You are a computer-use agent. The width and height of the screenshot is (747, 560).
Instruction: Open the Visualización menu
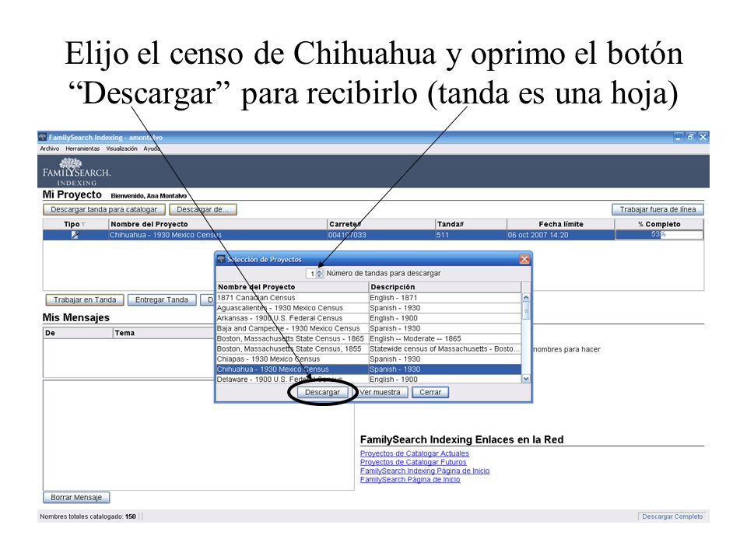[x=121, y=149]
